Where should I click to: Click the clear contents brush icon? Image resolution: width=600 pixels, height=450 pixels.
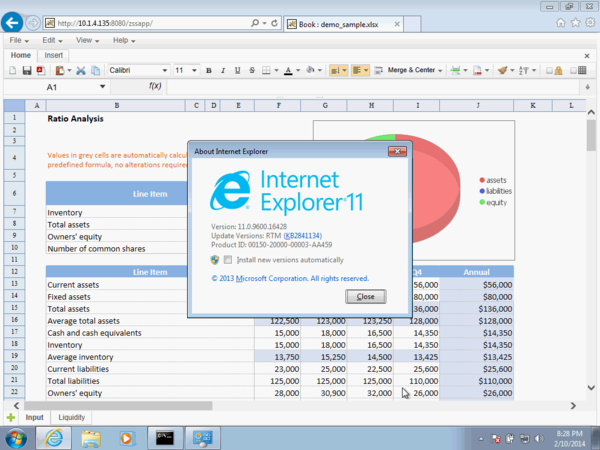[503, 70]
